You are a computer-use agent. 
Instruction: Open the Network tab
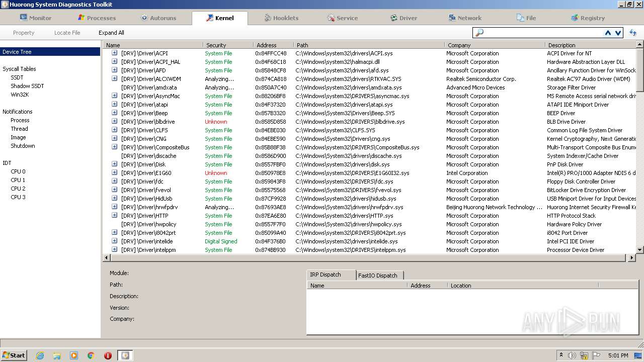(465, 18)
